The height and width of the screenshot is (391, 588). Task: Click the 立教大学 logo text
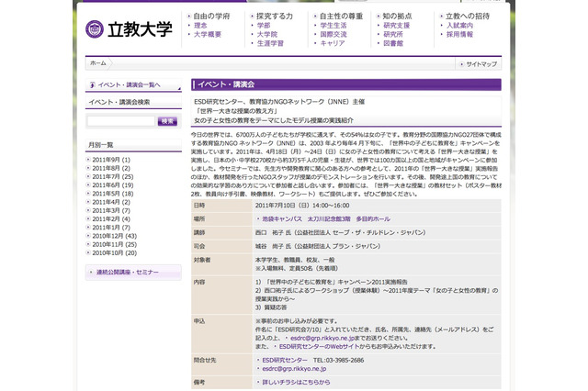click(140, 29)
